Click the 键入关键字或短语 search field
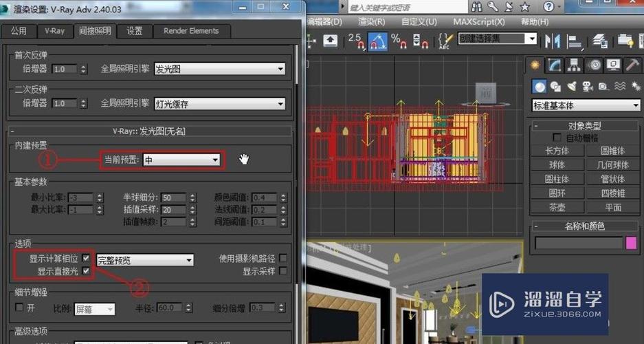Image resolution: width=644 pixels, height=344 pixels. click(407, 7)
